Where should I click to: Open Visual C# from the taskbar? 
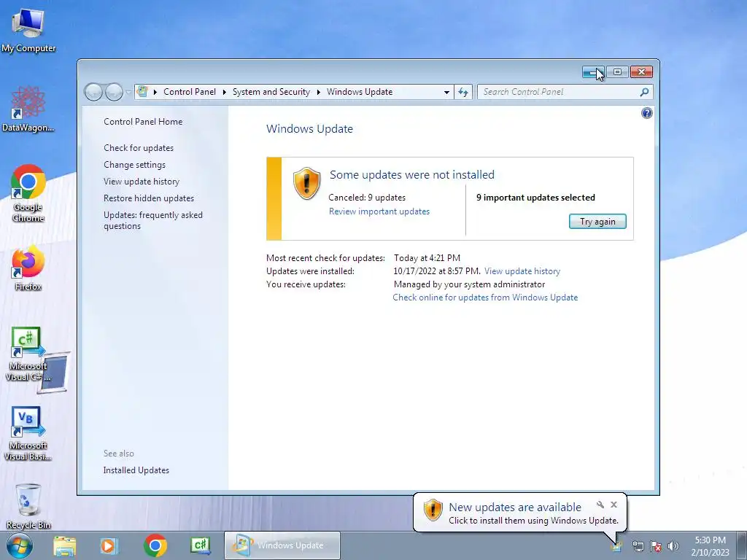(x=200, y=545)
